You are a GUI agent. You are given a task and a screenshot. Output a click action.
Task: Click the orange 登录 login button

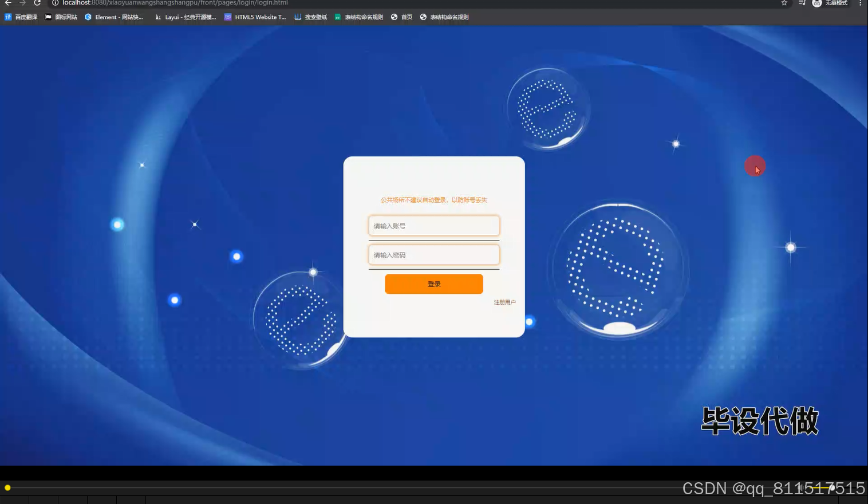(434, 284)
